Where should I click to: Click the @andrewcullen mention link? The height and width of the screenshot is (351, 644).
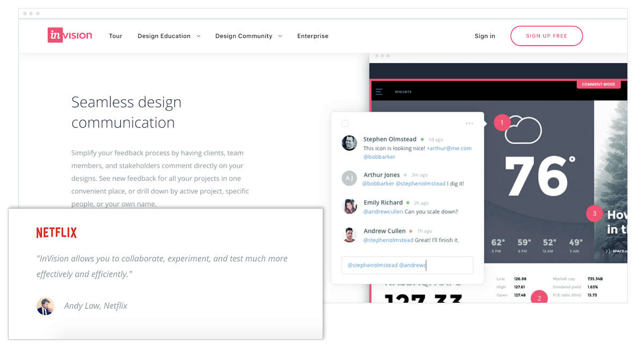[x=383, y=211]
